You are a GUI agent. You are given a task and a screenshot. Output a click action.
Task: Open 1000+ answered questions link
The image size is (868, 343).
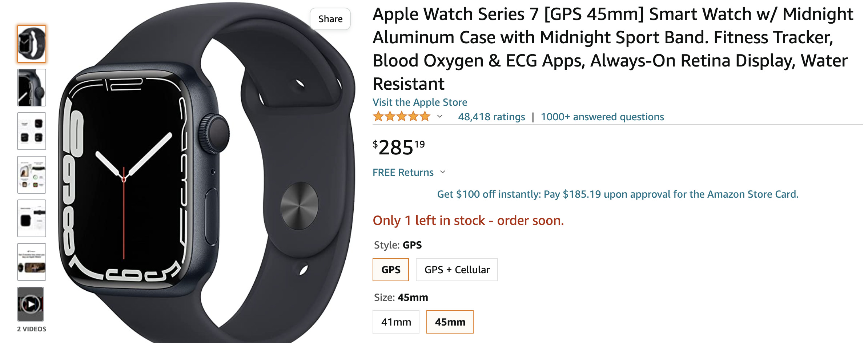coord(602,117)
